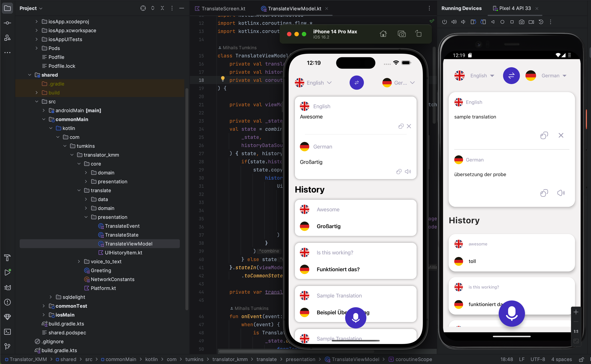Screen dimensions: 591x364
Task: Click the 4 spaces indent setting
Action: click(x=561, y=359)
